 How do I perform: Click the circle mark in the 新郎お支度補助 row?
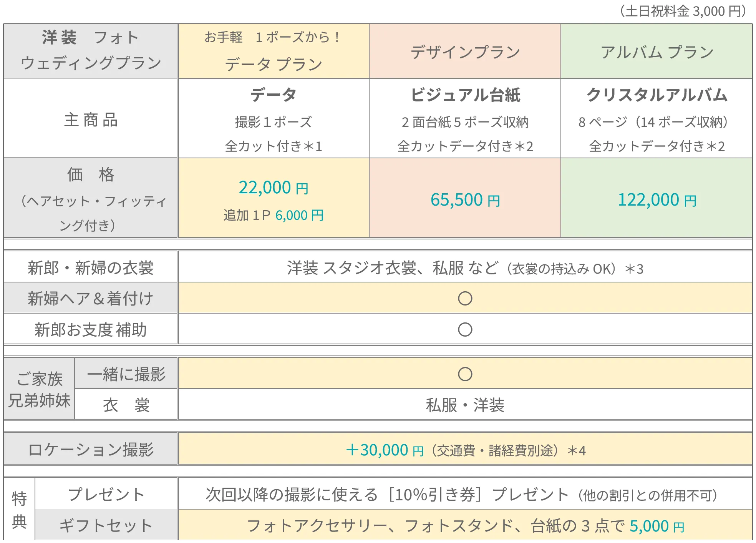(x=465, y=329)
